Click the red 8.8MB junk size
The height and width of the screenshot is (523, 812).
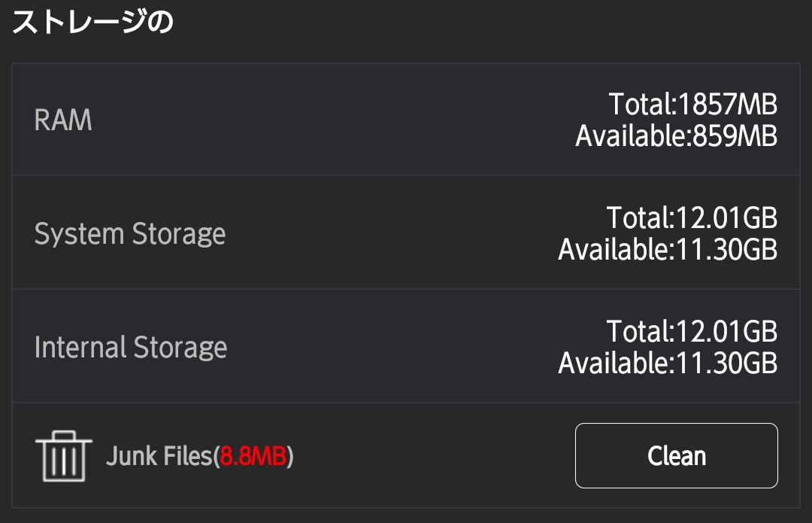click(x=253, y=456)
